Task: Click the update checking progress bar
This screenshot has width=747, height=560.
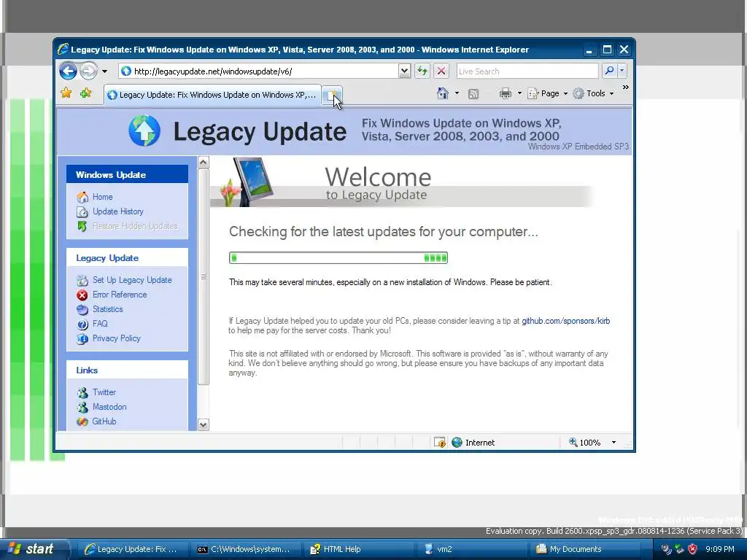Action: point(338,257)
